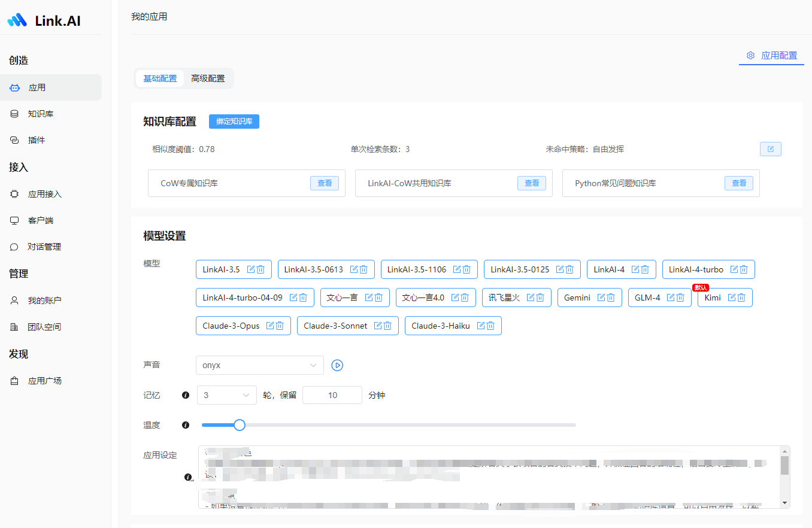Open 对话管理 in the sidebar
The image size is (812, 528).
click(51, 247)
